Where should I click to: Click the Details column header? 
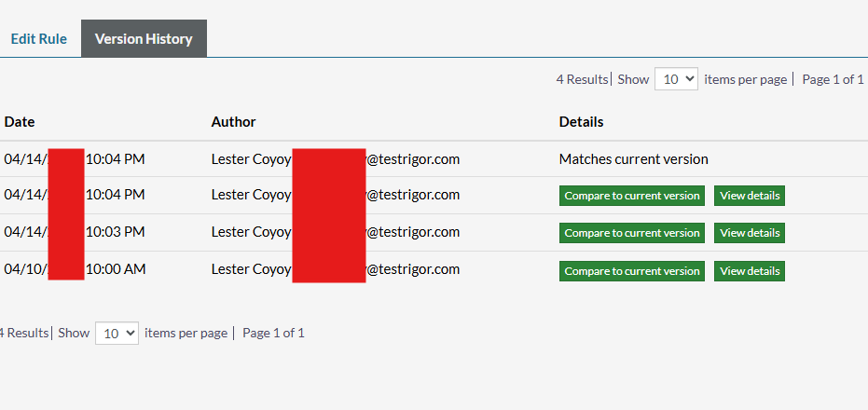(x=581, y=122)
